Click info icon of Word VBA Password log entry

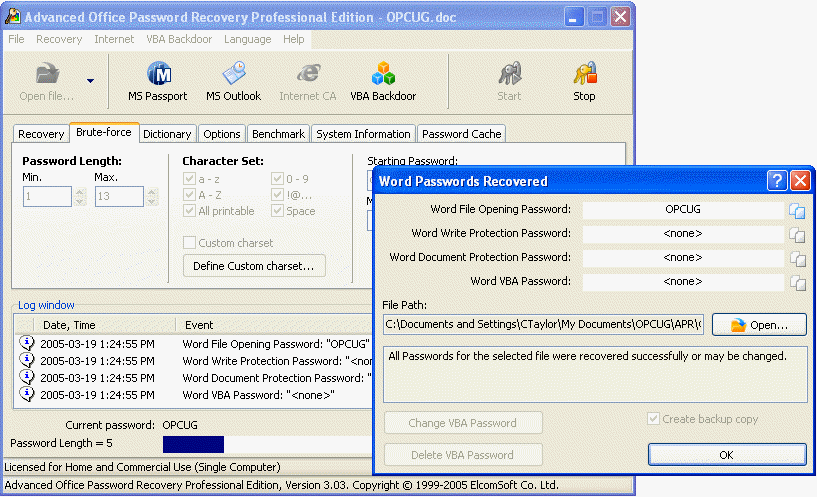(x=27, y=394)
